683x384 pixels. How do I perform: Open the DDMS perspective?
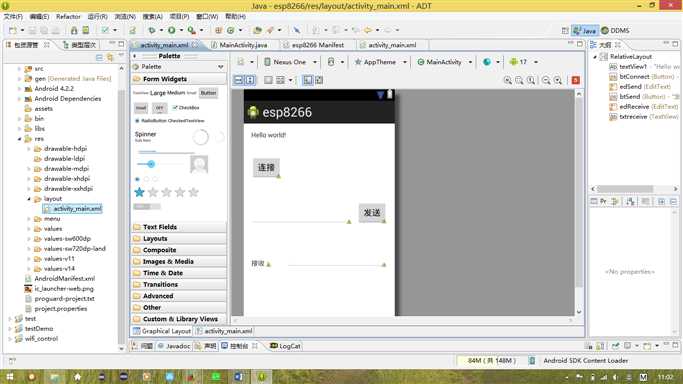click(615, 30)
